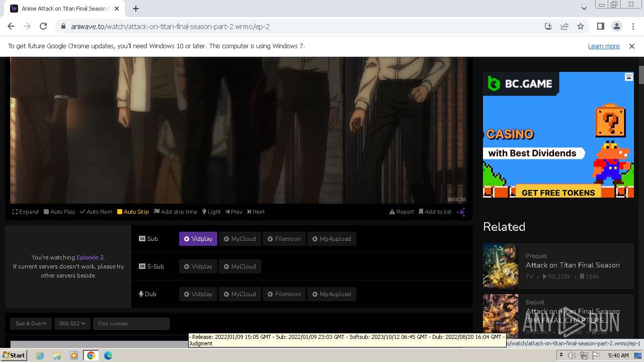
Task: Open the tab search chevron
Action: coord(584,9)
